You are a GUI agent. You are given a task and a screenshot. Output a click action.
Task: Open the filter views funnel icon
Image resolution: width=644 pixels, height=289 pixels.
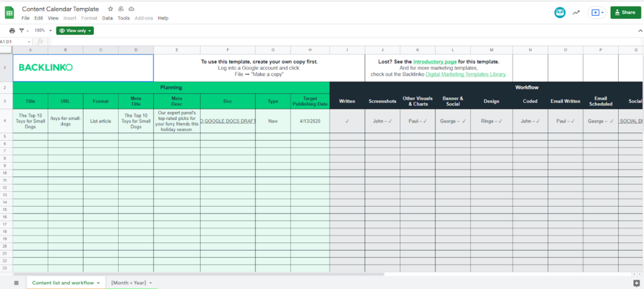coord(23,30)
